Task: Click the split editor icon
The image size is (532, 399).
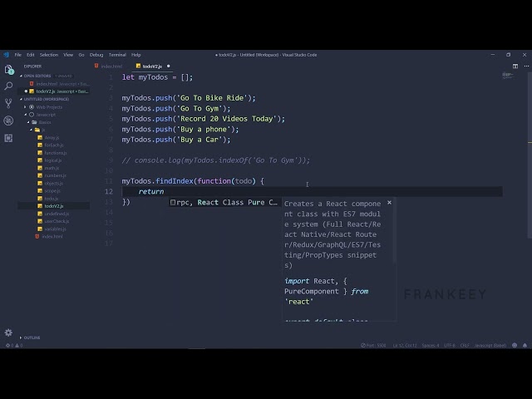Action: pos(515,66)
